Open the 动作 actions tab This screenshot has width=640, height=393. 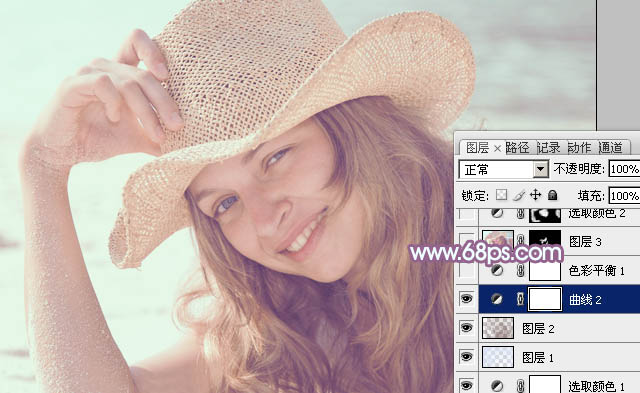[x=580, y=148]
